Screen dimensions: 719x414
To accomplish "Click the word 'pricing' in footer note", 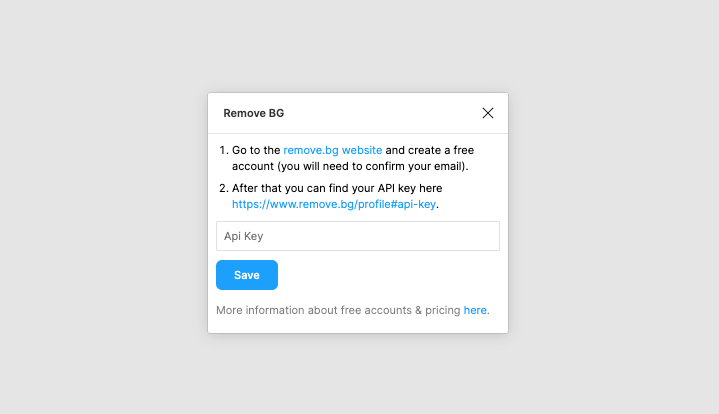I will click(x=442, y=310).
